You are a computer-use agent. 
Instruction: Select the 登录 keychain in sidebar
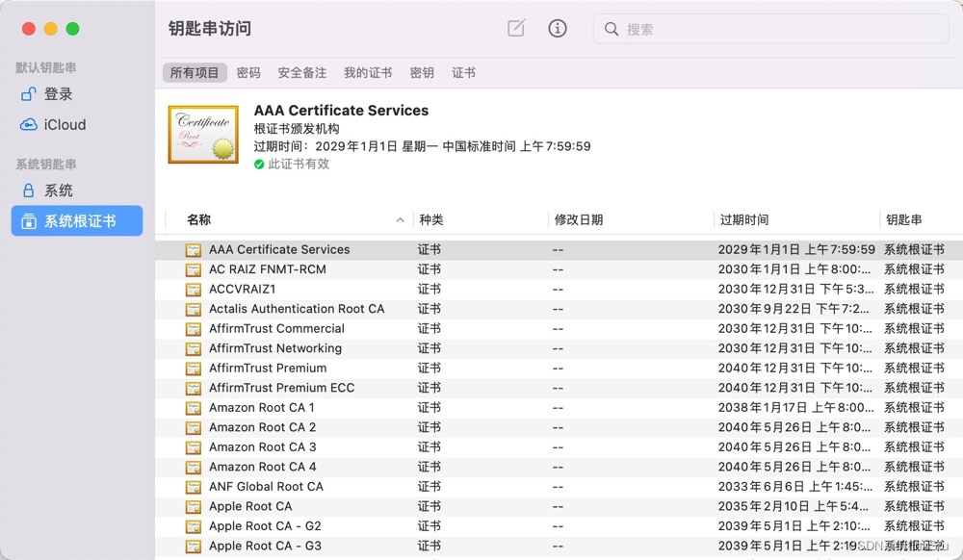pos(77,94)
